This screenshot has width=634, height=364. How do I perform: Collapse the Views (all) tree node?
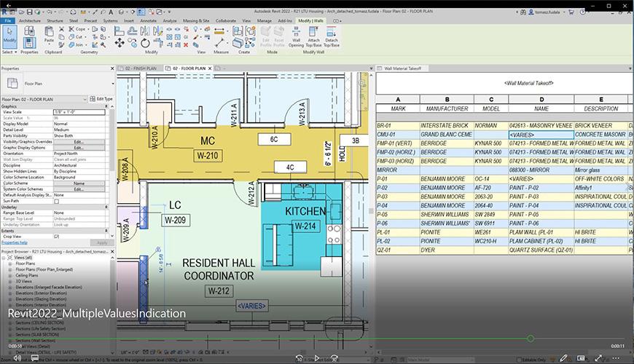tap(4, 258)
